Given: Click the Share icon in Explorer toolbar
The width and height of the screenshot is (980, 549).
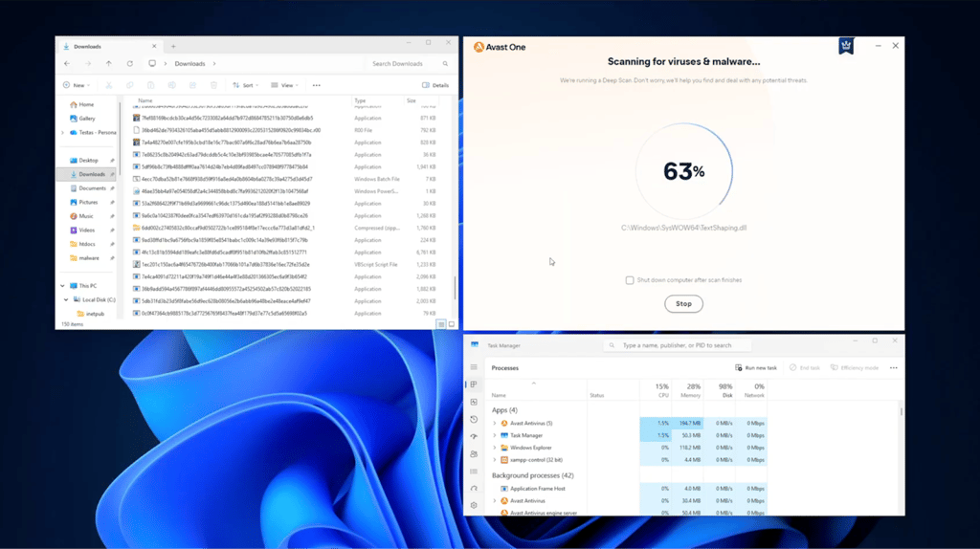Looking at the screenshot, I should [x=192, y=85].
